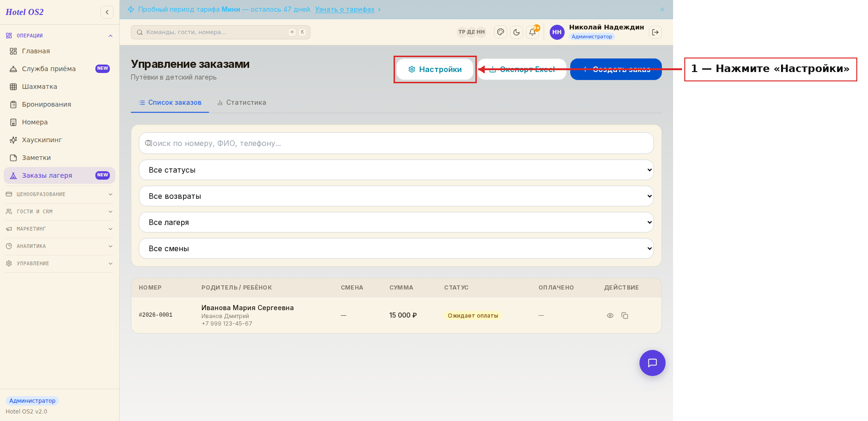Open the Все статусы dropdown

(396, 170)
